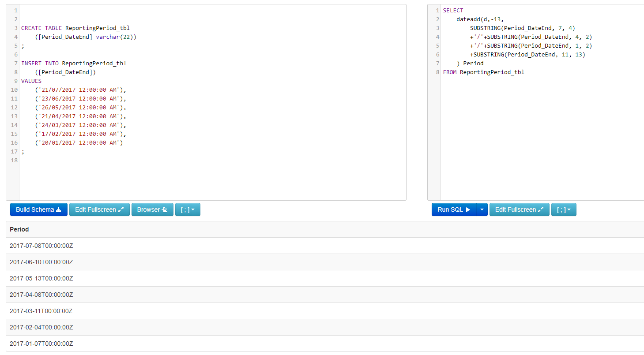Place cursor on the VALUES keyword line

(x=31, y=81)
